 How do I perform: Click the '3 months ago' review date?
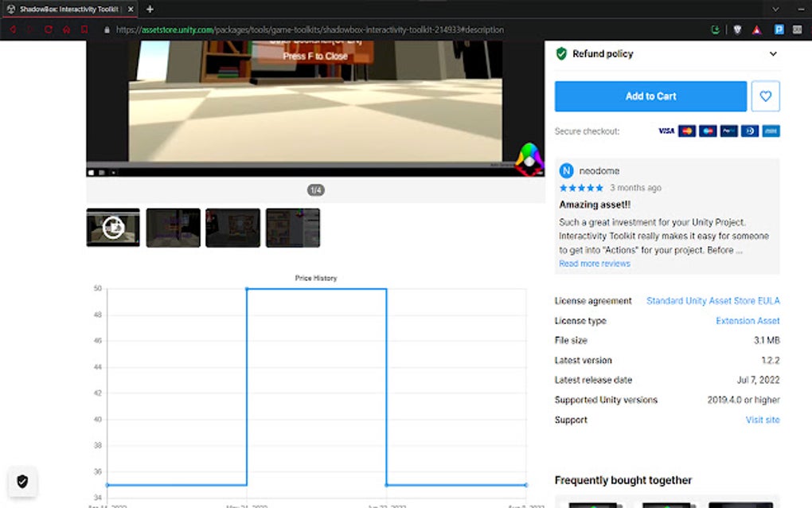point(635,188)
